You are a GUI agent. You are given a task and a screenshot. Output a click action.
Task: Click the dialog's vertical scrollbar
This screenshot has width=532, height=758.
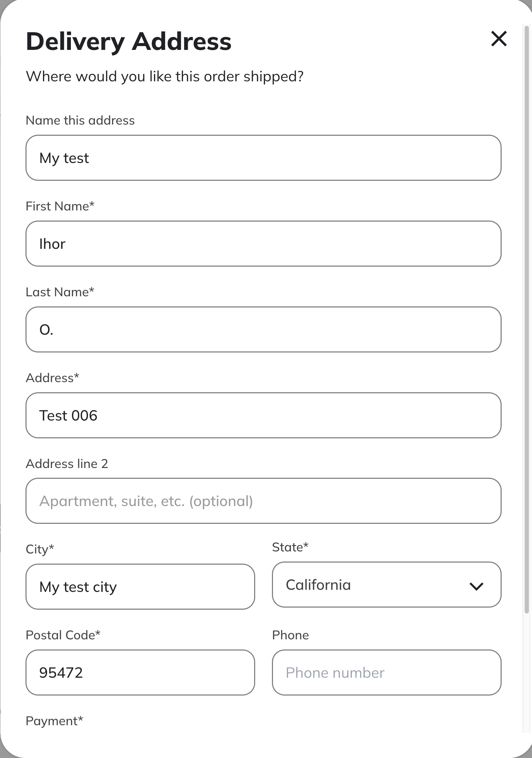tap(527, 318)
